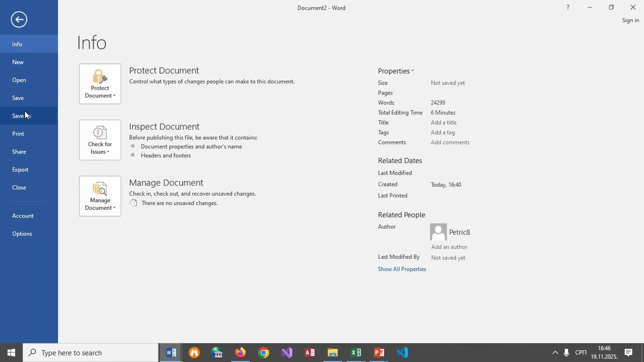Launch Firefox from the taskbar
Screen dimensions: 644x362
240,352
